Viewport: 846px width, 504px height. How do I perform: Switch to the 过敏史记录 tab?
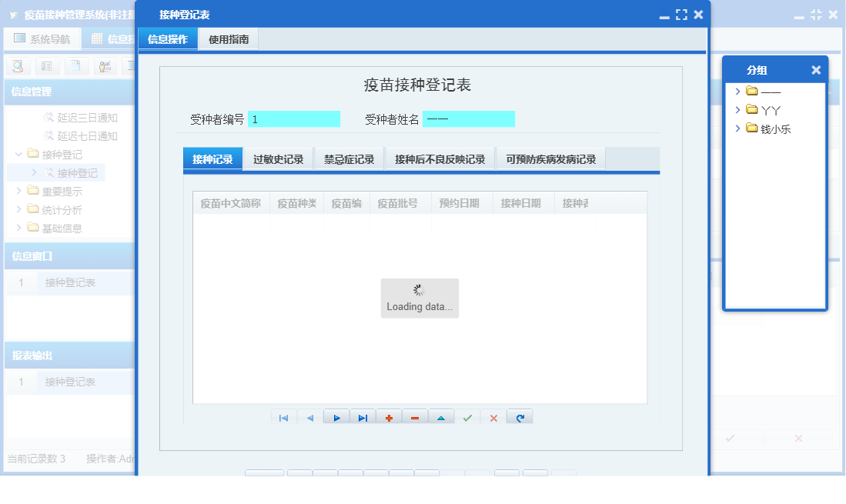click(x=278, y=159)
